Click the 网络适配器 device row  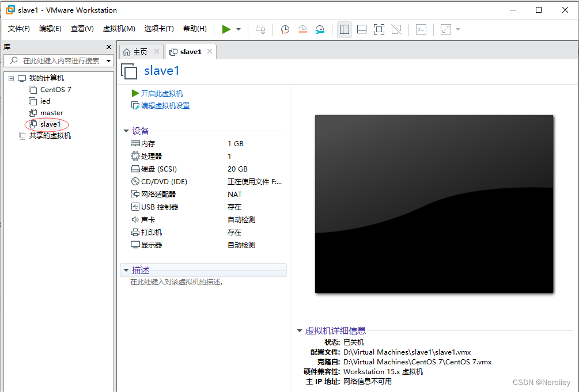(x=207, y=194)
